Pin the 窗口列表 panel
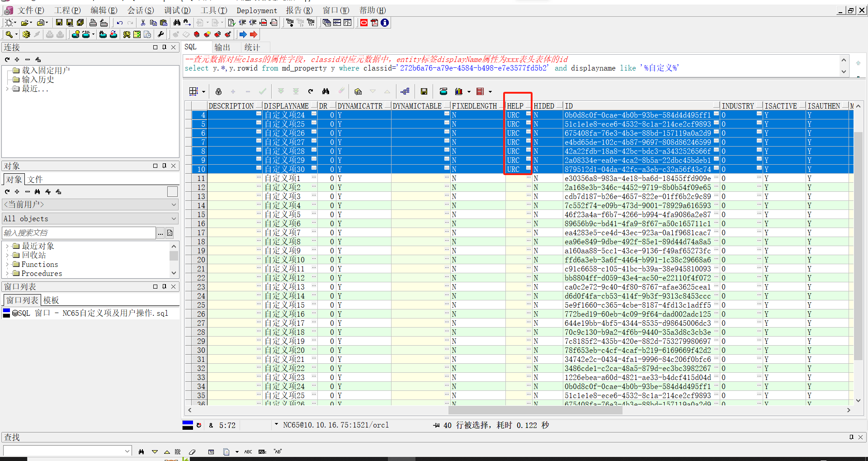 pyautogui.click(x=165, y=286)
